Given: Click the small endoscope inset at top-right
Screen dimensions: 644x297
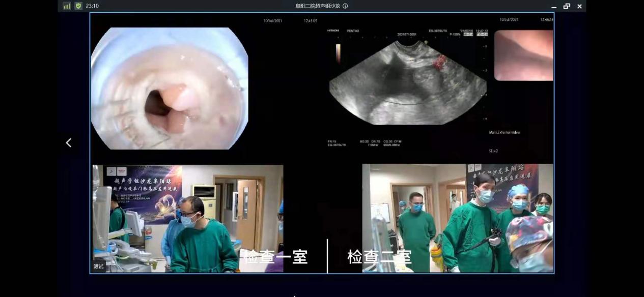Looking at the screenshot, I should click(523, 55).
